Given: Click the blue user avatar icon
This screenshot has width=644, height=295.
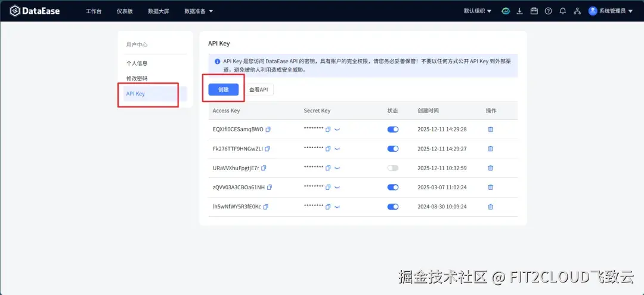Looking at the screenshot, I should (x=593, y=11).
